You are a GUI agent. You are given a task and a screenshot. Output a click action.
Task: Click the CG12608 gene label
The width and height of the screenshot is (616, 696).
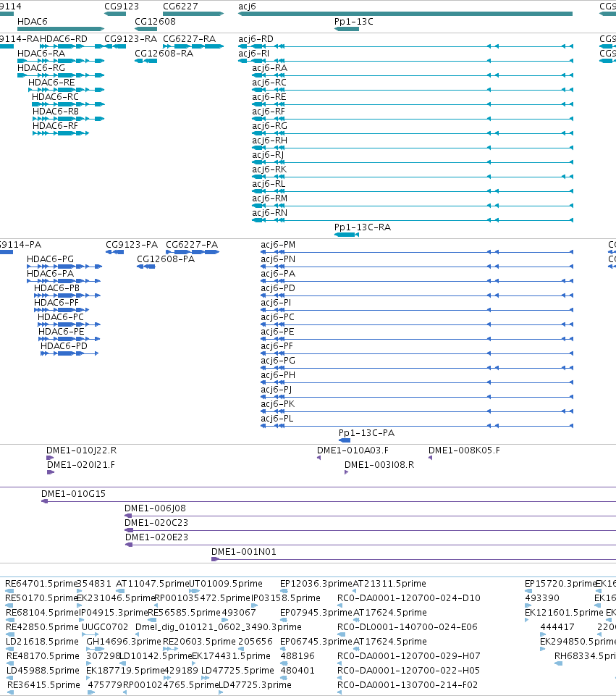coord(155,21)
